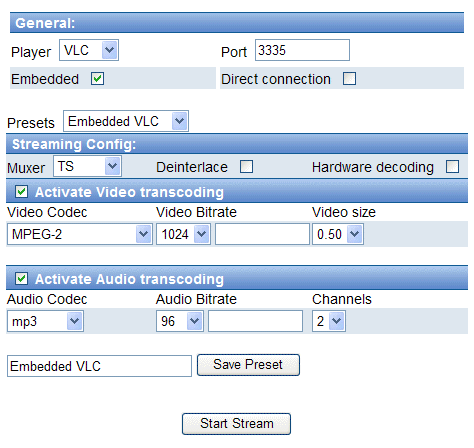Toggle Activate Audio transcoding checkbox
Screen dimensions: 474x448
pos(22,279)
